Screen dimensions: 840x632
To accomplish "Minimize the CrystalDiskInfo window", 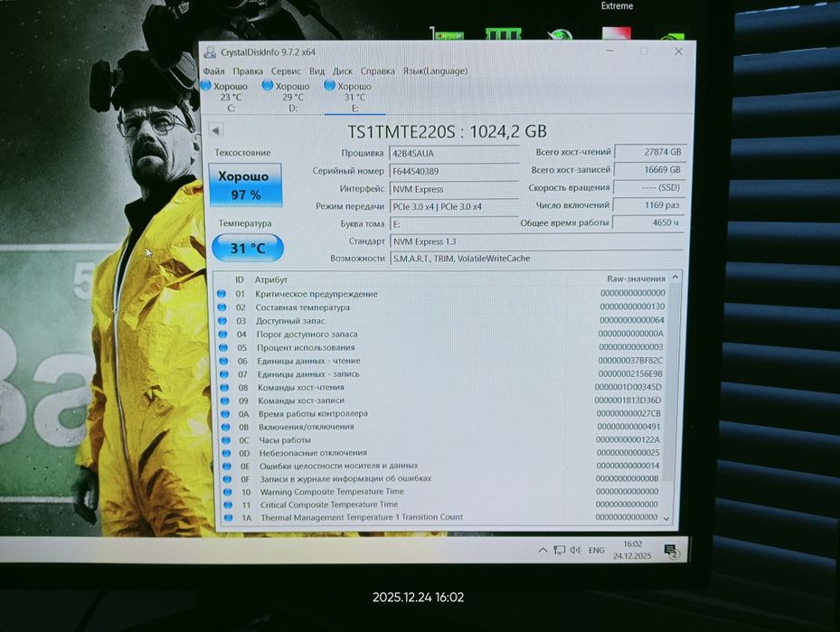I will point(609,51).
